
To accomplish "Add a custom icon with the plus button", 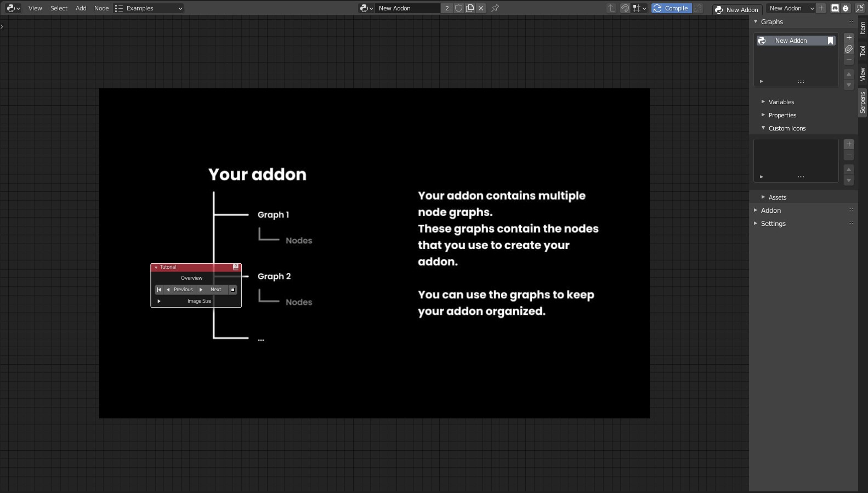I will [x=849, y=144].
